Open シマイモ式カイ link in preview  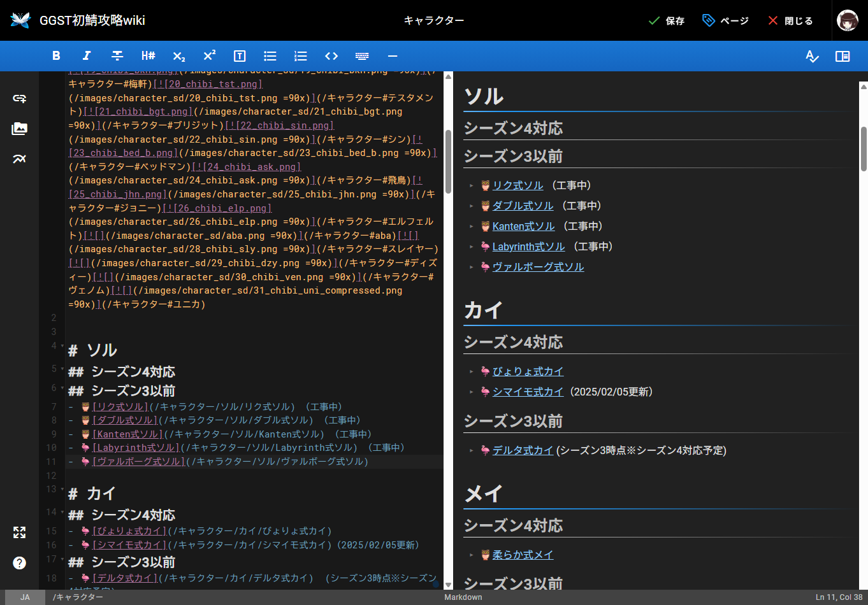click(x=528, y=392)
